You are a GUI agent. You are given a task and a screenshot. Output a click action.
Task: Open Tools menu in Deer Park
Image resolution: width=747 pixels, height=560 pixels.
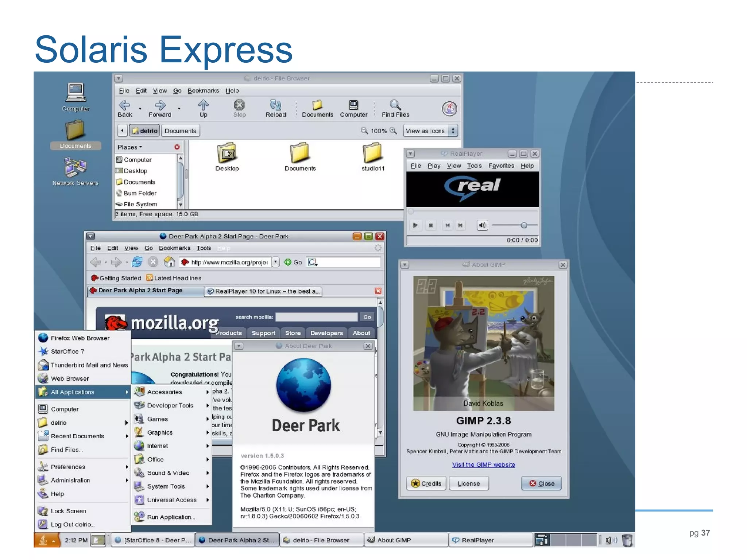[204, 248]
